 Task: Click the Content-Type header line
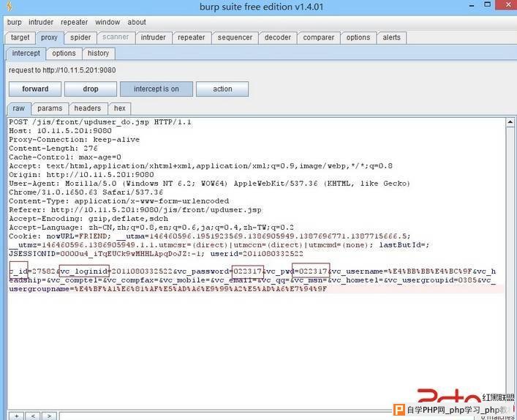point(118,201)
